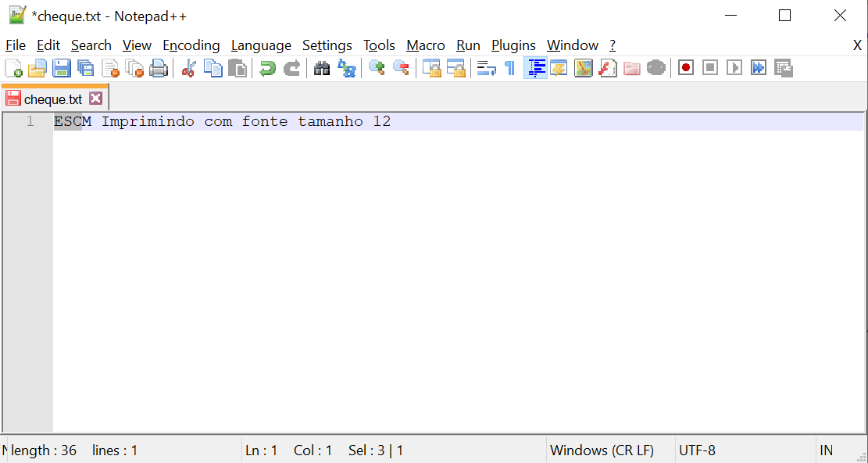Paste clipboard using the Paste icon
The height and width of the screenshot is (463, 868).
(x=238, y=68)
